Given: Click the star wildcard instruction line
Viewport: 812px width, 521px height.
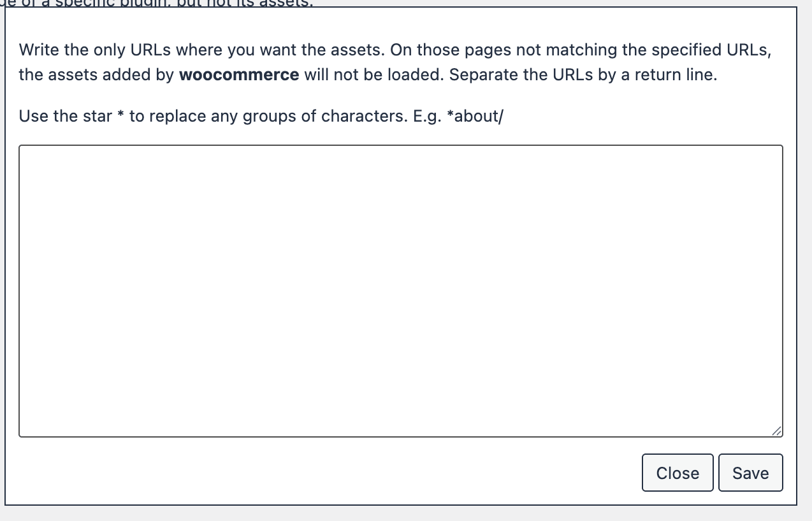Looking at the screenshot, I should pyautogui.click(x=261, y=116).
